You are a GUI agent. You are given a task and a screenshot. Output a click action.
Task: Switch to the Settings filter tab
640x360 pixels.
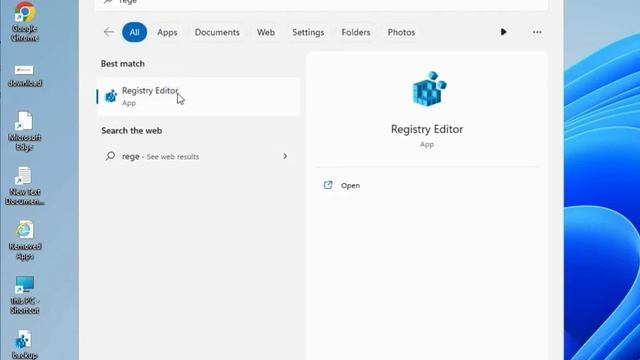pyautogui.click(x=308, y=32)
